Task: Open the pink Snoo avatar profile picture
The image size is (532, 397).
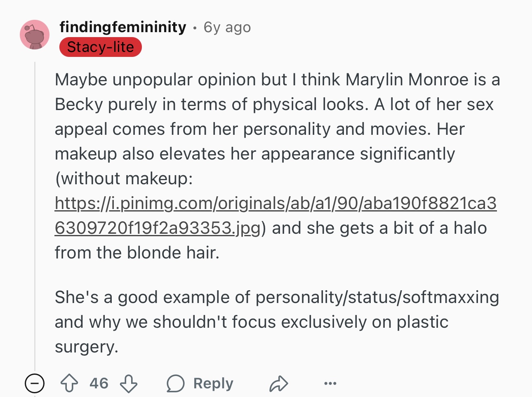Action: click(x=35, y=35)
